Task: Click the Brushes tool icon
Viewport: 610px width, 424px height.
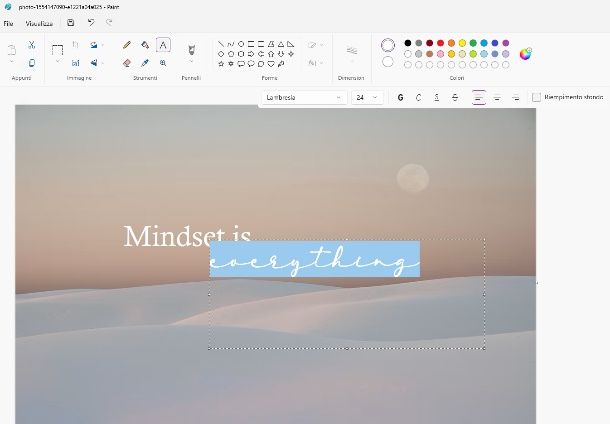Action: pyautogui.click(x=191, y=50)
